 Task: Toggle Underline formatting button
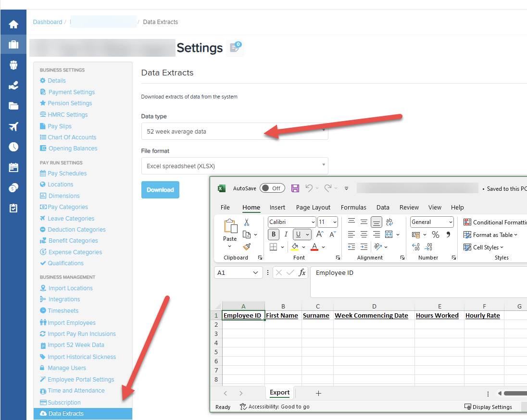pos(298,235)
